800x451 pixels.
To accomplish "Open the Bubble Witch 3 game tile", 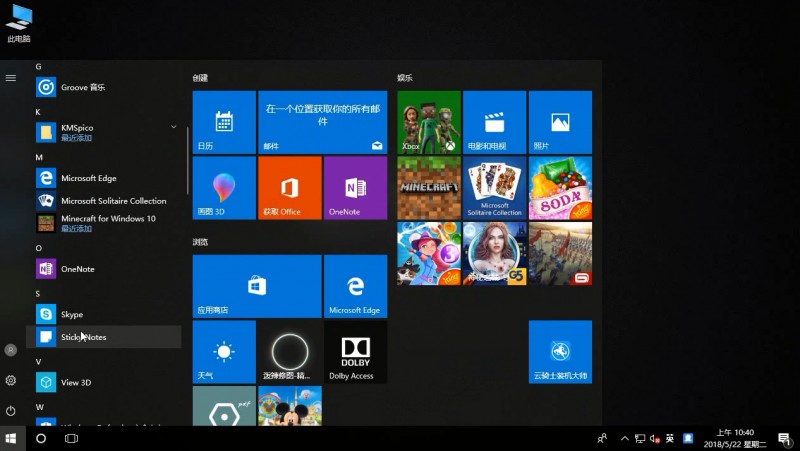I will click(429, 254).
